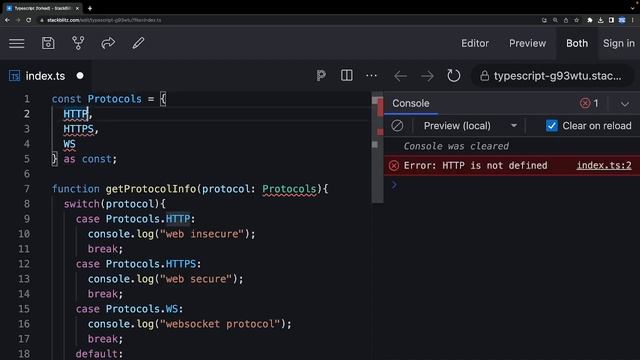The height and width of the screenshot is (360, 640).
Task: Click the lock icon in preview URL
Action: click(x=484, y=76)
